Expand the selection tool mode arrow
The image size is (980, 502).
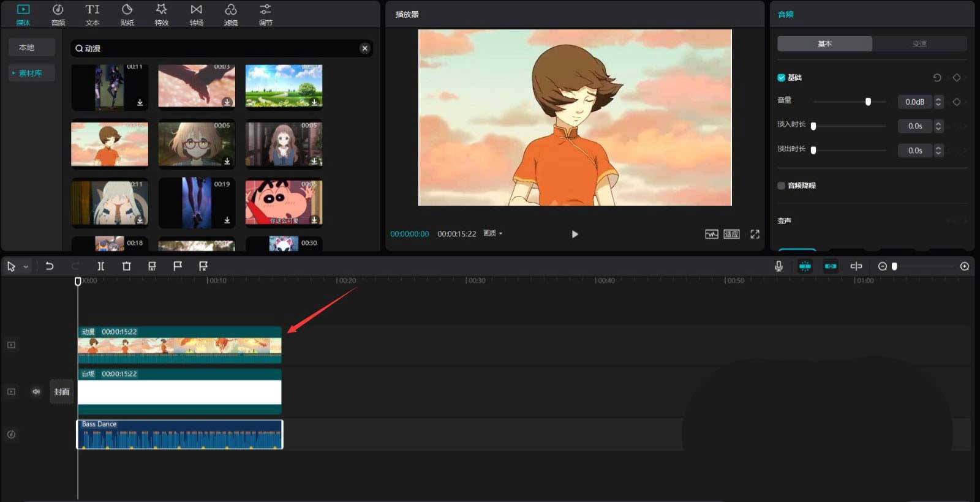point(26,267)
